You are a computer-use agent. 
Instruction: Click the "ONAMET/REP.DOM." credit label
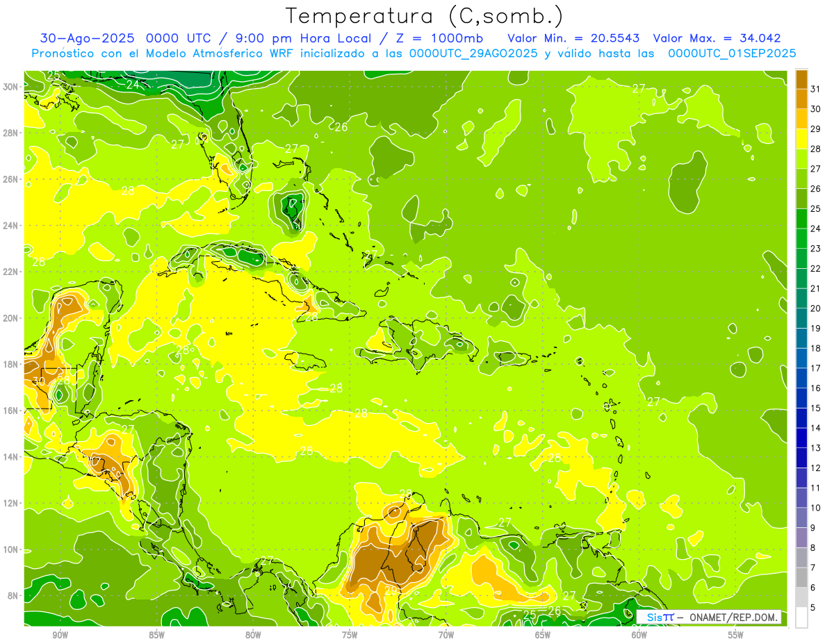pos(733,617)
